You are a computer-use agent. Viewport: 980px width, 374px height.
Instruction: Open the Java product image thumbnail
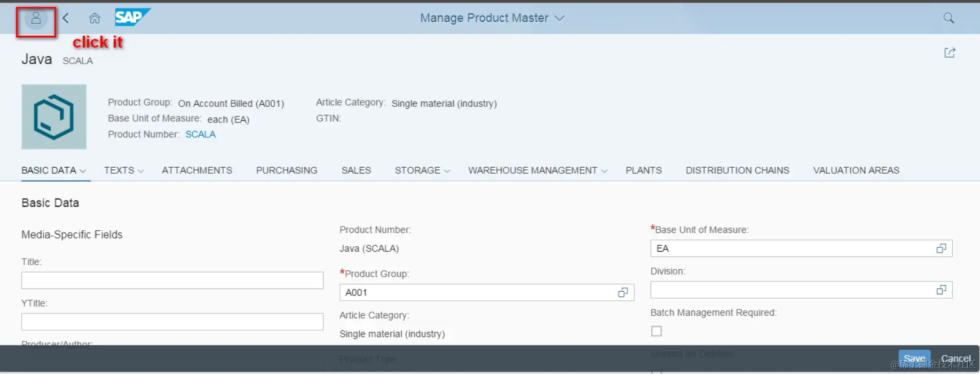pyautogui.click(x=54, y=116)
